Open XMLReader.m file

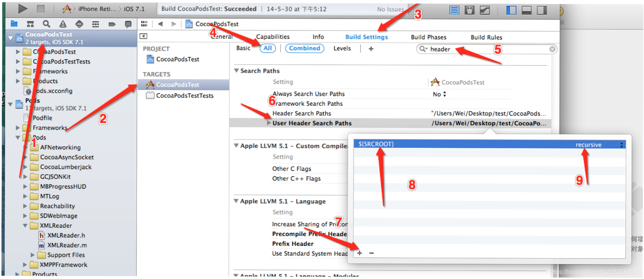[62, 245]
